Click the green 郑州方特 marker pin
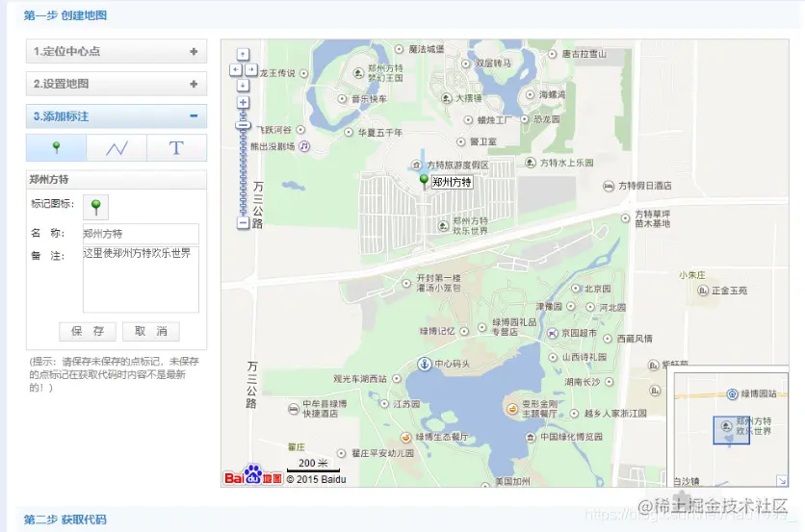Viewport: 805px width, 532px height. [424, 181]
